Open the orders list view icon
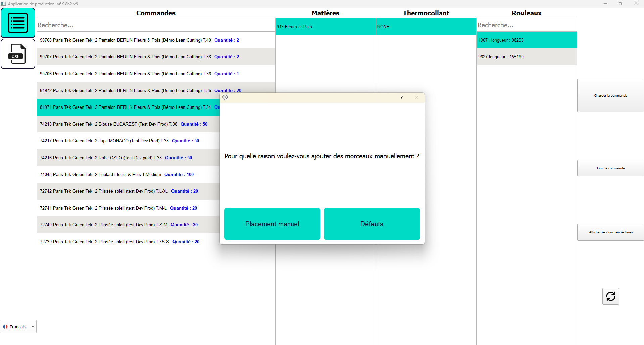The height and width of the screenshot is (345, 644). click(x=18, y=23)
